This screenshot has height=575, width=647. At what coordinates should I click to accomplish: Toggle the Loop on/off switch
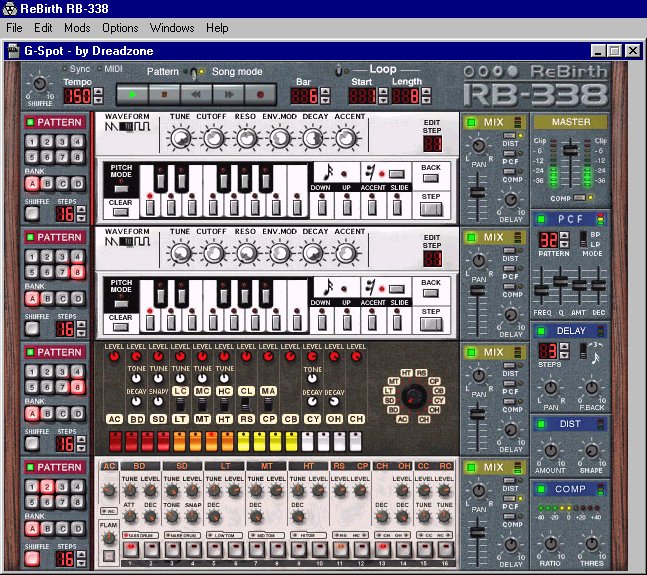click(x=338, y=70)
